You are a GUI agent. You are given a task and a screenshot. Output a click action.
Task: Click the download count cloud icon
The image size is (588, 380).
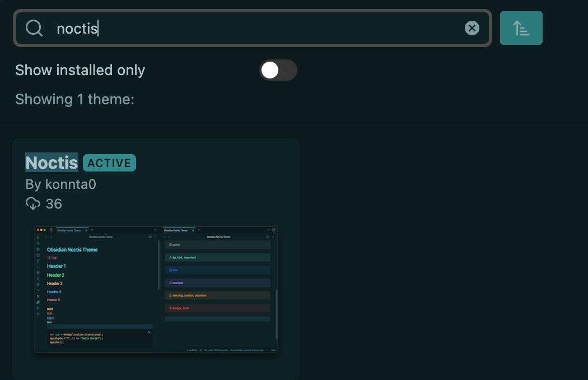[33, 203]
